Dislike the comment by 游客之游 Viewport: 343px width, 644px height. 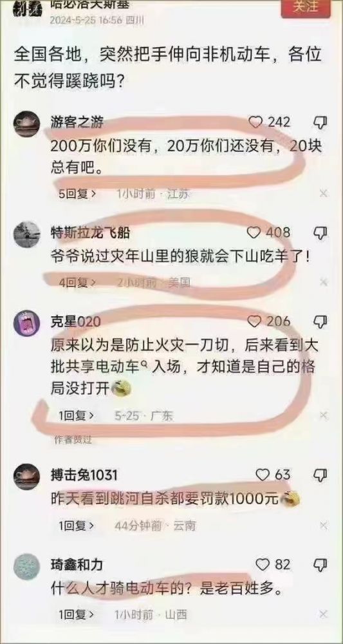[320, 122]
